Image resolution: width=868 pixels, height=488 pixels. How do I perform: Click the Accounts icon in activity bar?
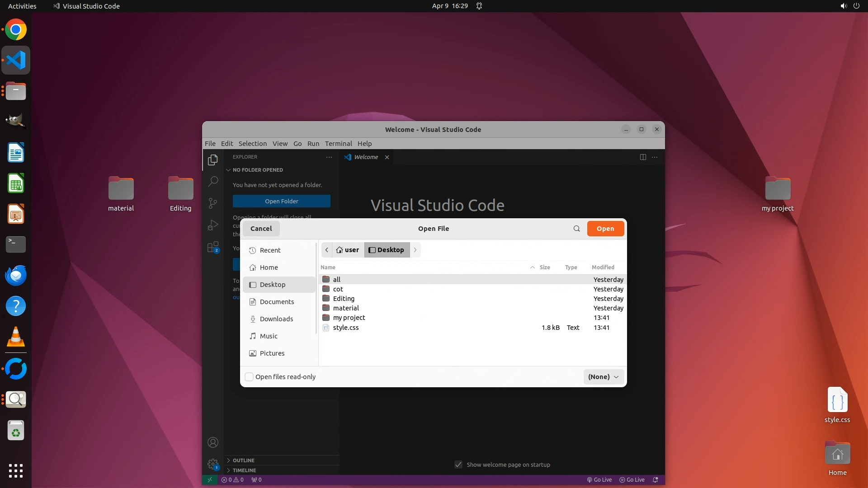pos(213,442)
